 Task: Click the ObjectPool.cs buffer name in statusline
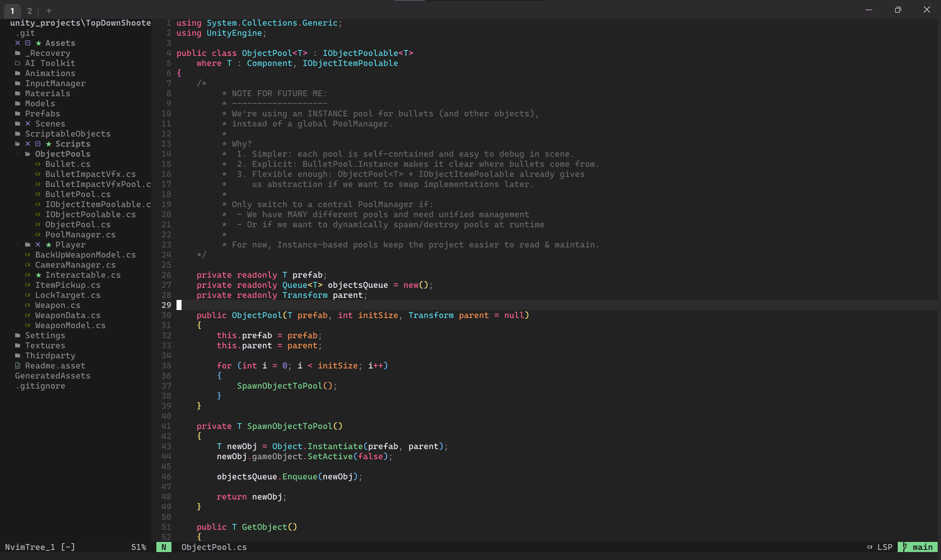point(214,547)
